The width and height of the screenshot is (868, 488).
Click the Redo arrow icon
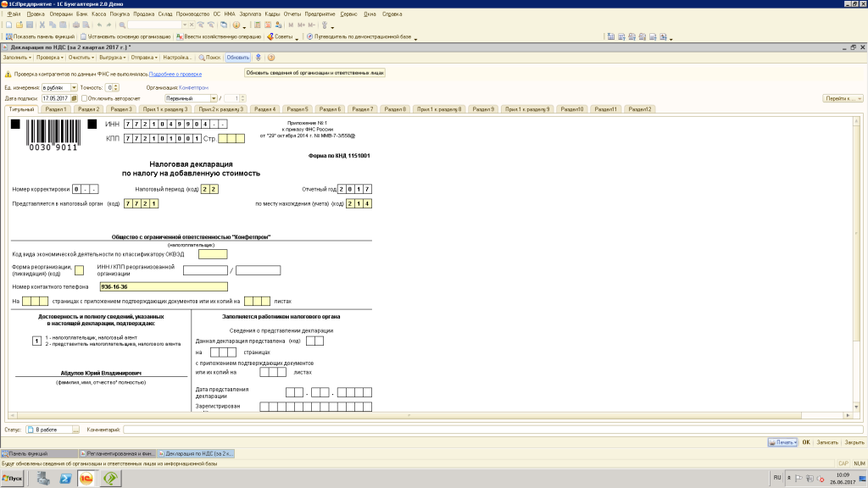pos(109,25)
